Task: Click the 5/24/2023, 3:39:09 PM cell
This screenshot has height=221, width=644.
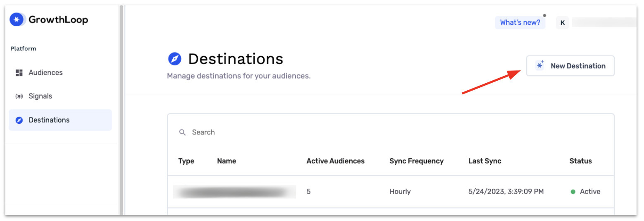Action: (506, 192)
